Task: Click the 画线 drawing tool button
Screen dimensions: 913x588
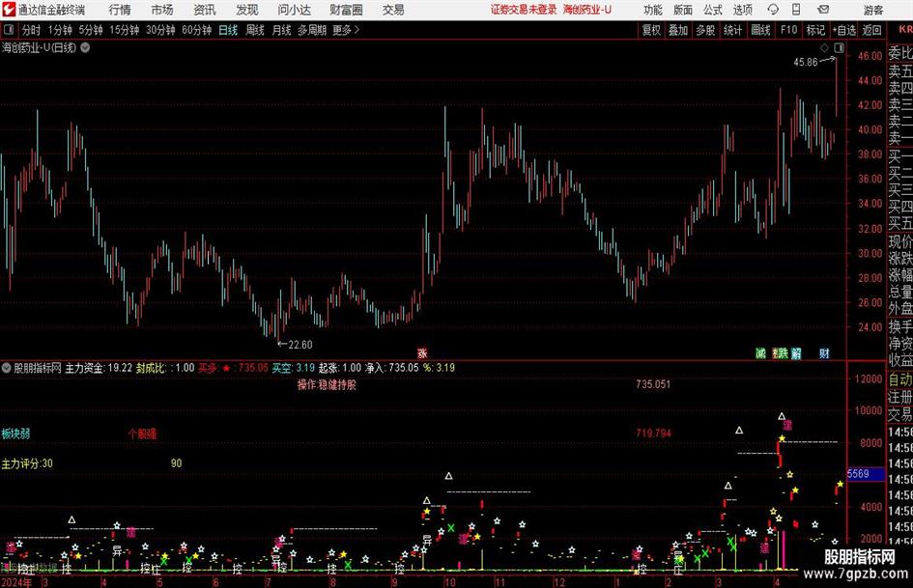Action: [x=761, y=30]
